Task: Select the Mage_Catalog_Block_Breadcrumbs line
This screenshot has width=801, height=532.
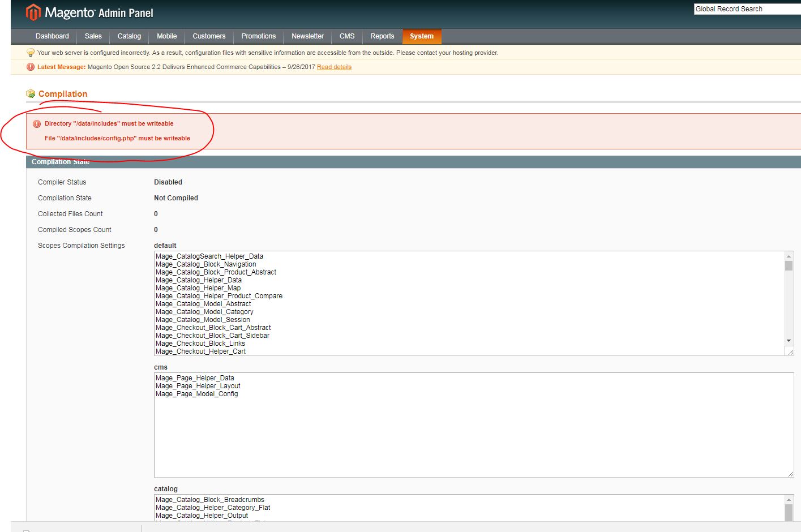Action: coord(210,500)
